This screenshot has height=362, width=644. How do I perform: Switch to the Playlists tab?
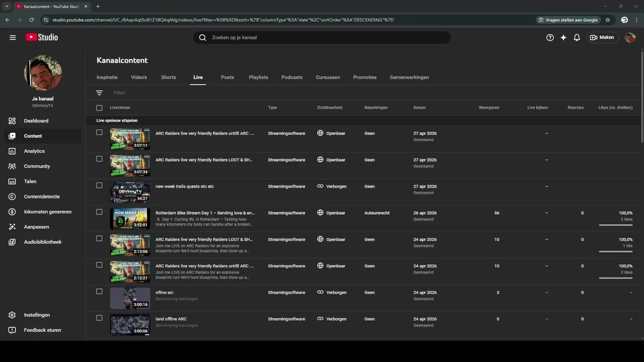click(258, 77)
